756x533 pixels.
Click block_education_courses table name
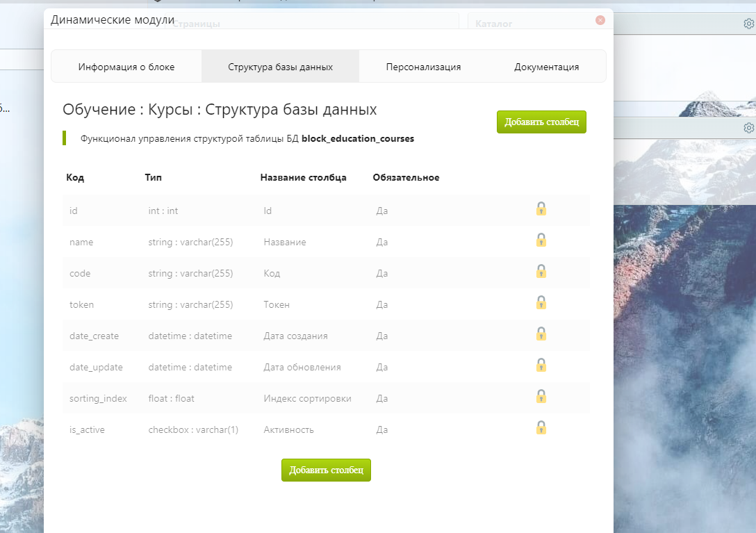point(358,139)
